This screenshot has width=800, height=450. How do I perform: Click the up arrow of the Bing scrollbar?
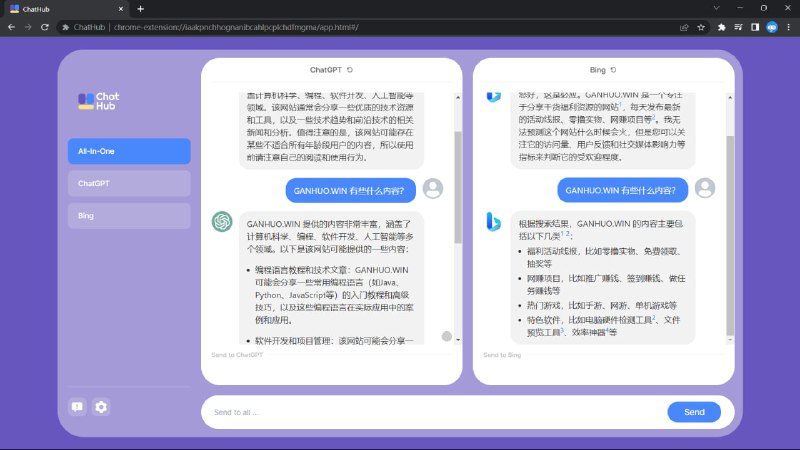pos(730,97)
